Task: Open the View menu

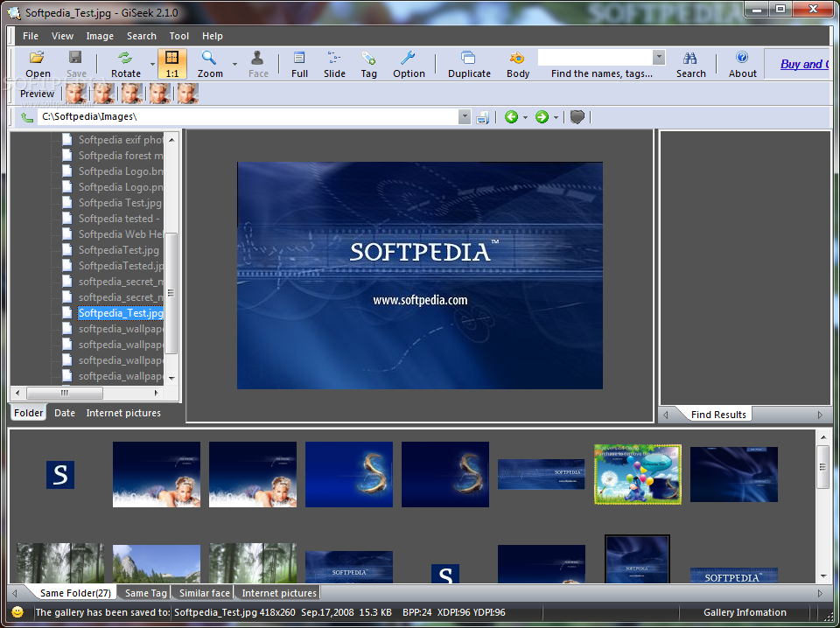Action: tap(62, 36)
